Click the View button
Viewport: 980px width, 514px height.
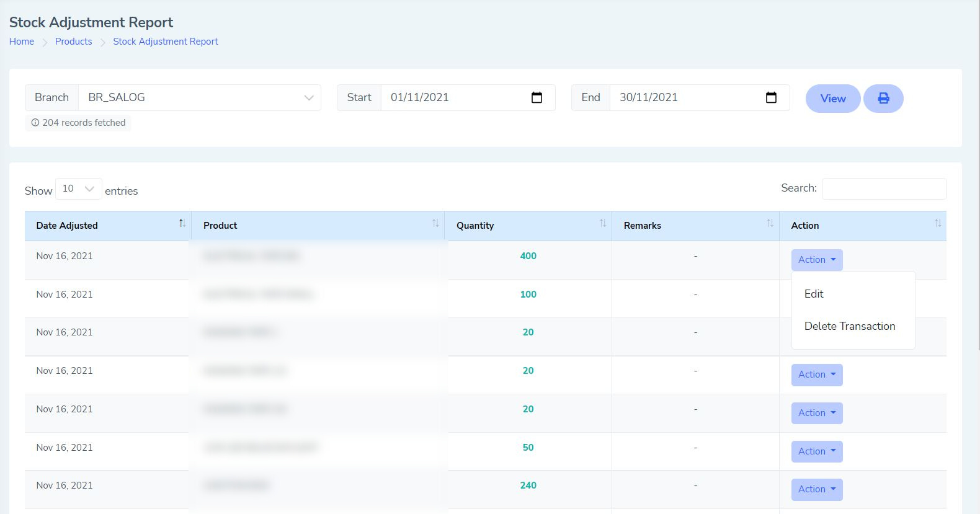tap(833, 99)
